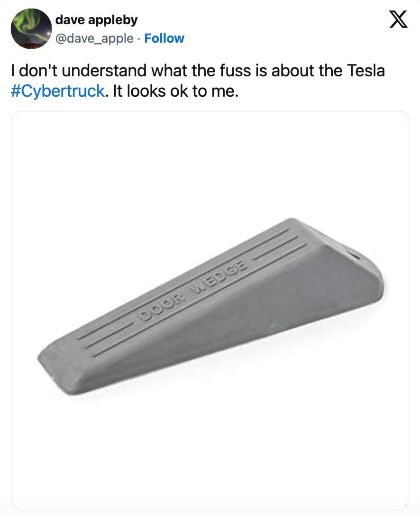Follow dave appleby via Follow link
This screenshot has height=514, width=420.
point(164,38)
